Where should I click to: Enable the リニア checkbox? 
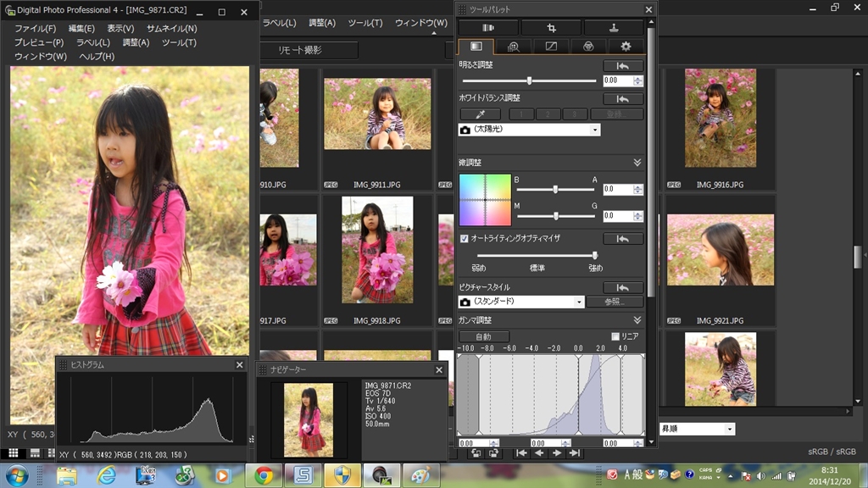point(615,336)
